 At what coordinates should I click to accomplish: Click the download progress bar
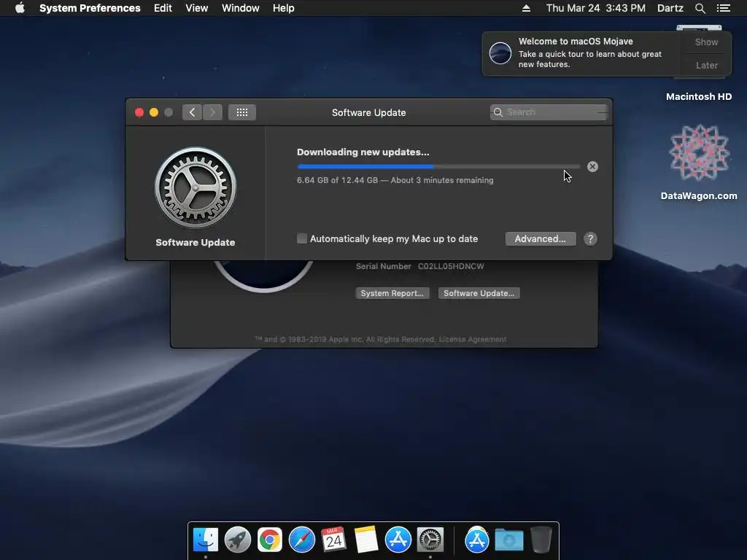[x=438, y=167]
